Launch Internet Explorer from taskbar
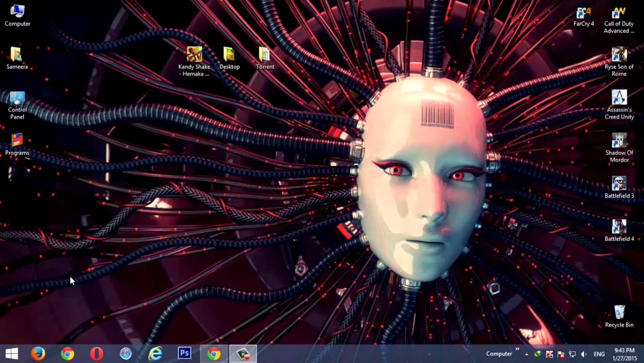The image size is (644, 363). pyautogui.click(x=155, y=354)
